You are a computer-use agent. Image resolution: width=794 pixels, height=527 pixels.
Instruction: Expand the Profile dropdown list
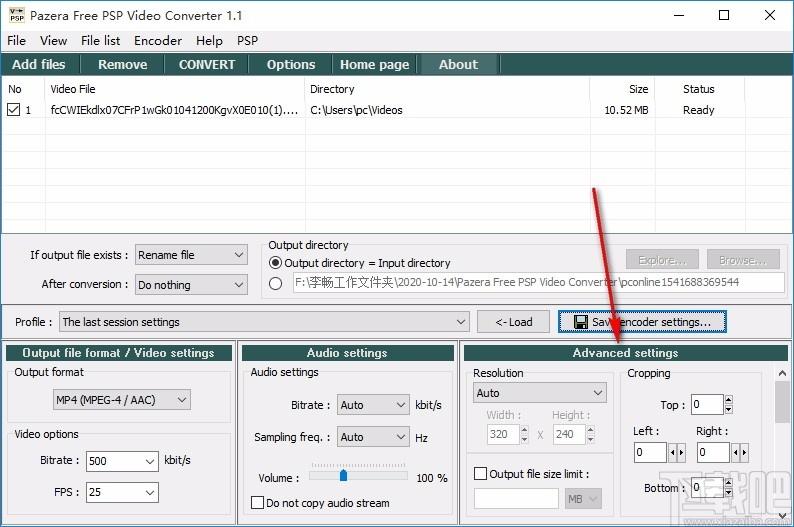tap(461, 322)
